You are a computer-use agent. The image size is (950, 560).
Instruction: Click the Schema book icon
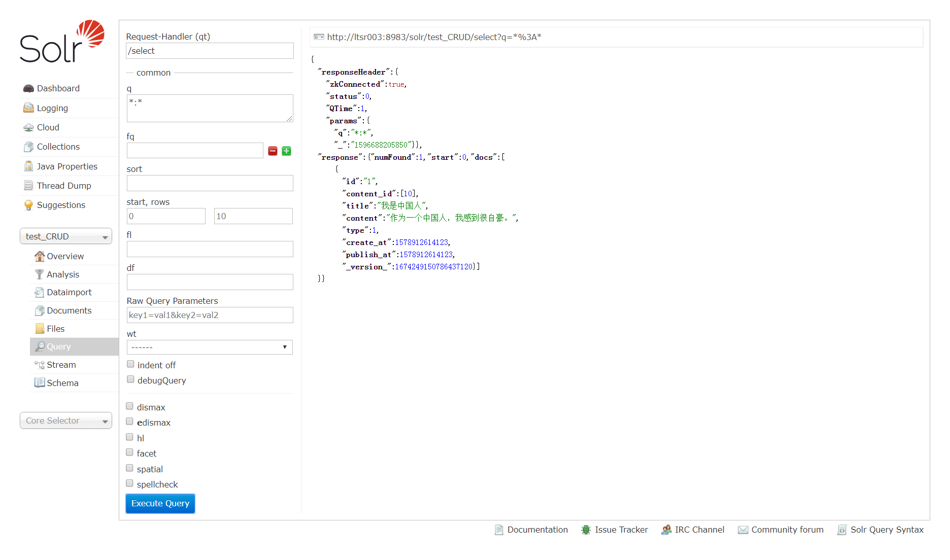pyautogui.click(x=40, y=383)
